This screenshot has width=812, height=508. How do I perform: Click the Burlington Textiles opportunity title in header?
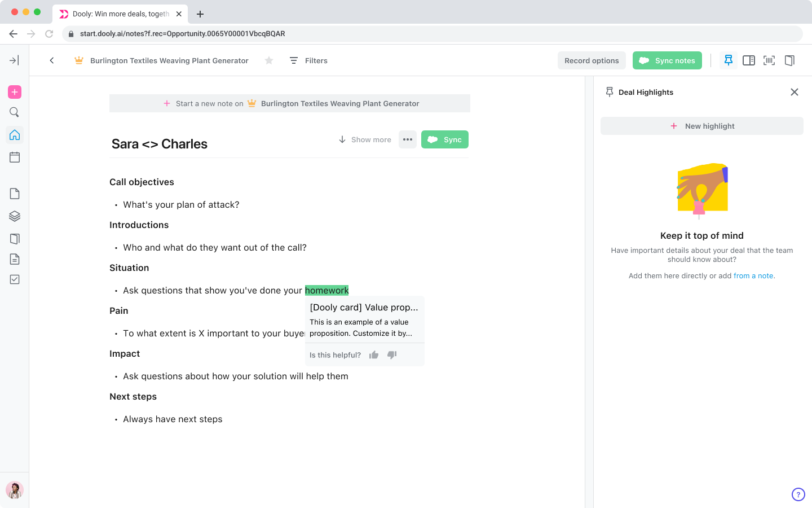coord(169,60)
